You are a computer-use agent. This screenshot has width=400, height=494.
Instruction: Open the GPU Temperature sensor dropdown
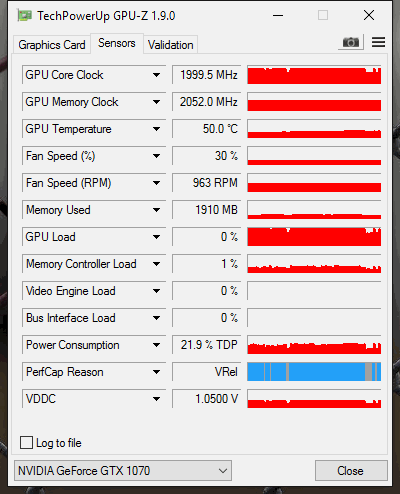coord(156,129)
